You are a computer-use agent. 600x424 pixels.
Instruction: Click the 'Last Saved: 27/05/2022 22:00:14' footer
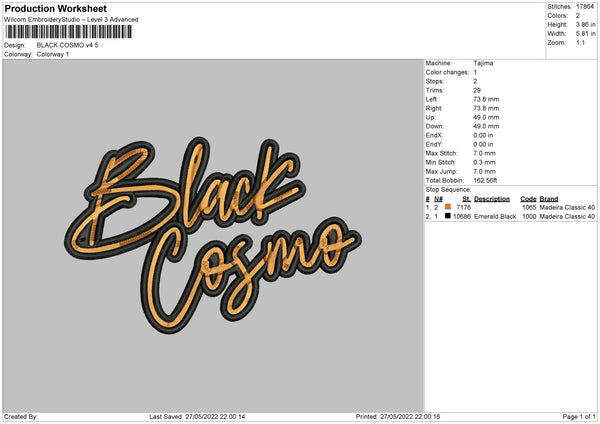coord(197,417)
